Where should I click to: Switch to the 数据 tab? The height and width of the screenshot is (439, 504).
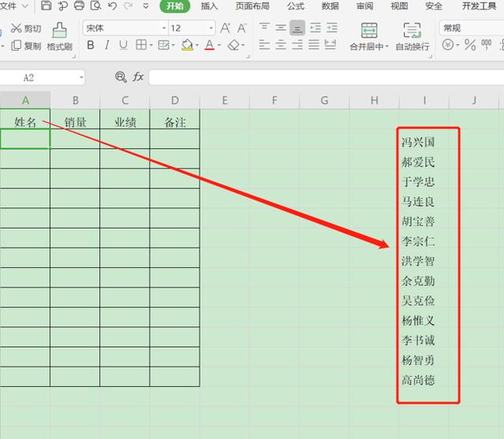(x=330, y=6)
